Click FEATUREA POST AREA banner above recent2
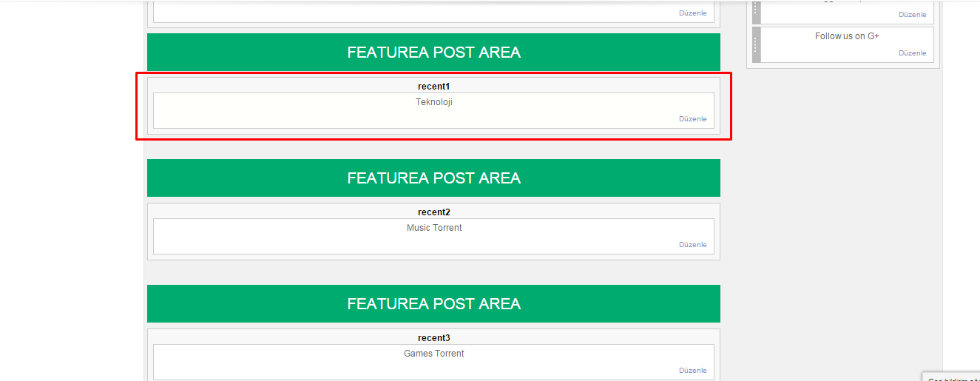This screenshot has width=980, height=381. tap(433, 178)
